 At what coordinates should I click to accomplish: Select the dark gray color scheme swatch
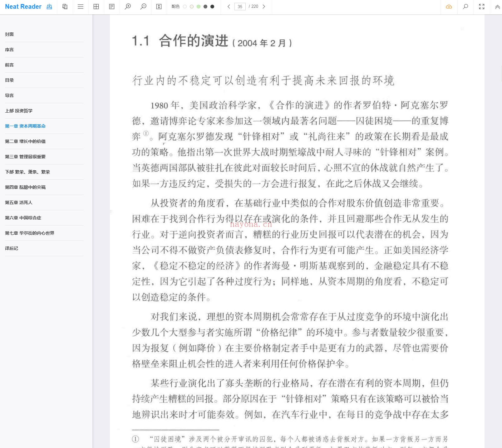[205, 7]
